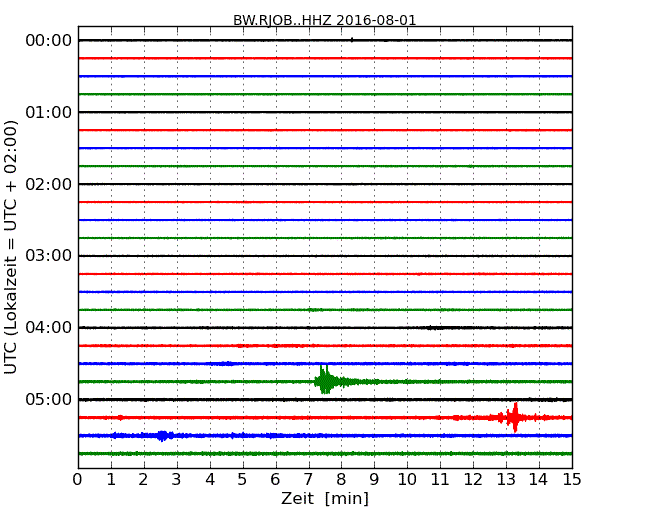Click the 00:00 time label
The image size is (650, 520).
(49, 41)
